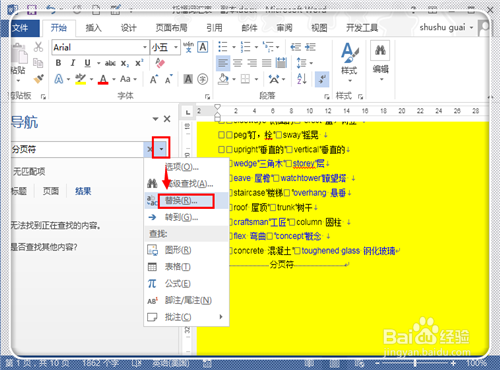
Task: Switch to the 插入 tab
Action: point(93,28)
